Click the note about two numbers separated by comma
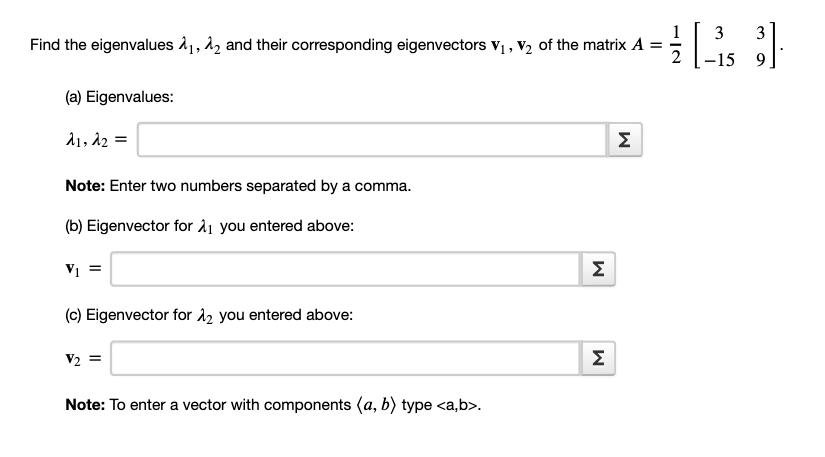Image resolution: width=825 pixels, height=457 pixels. tap(238, 186)
